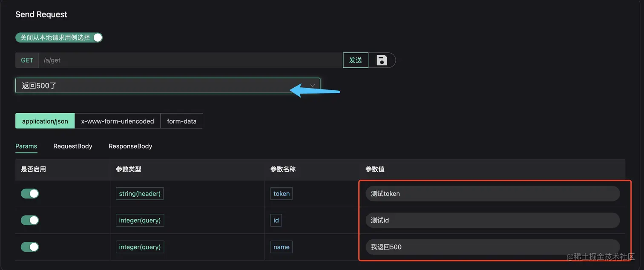
Task: Click the /a/get URL input field
Action: pos(190,60)
